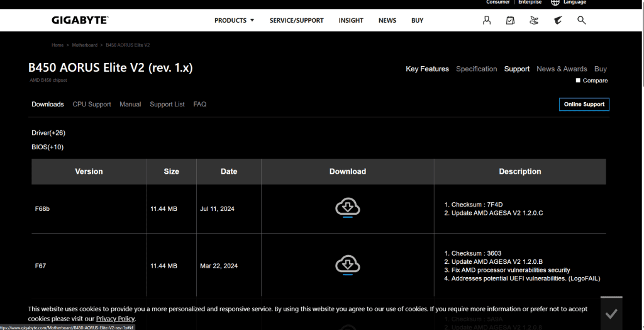Accept cookies with the checkmark button

click(611, 313)
